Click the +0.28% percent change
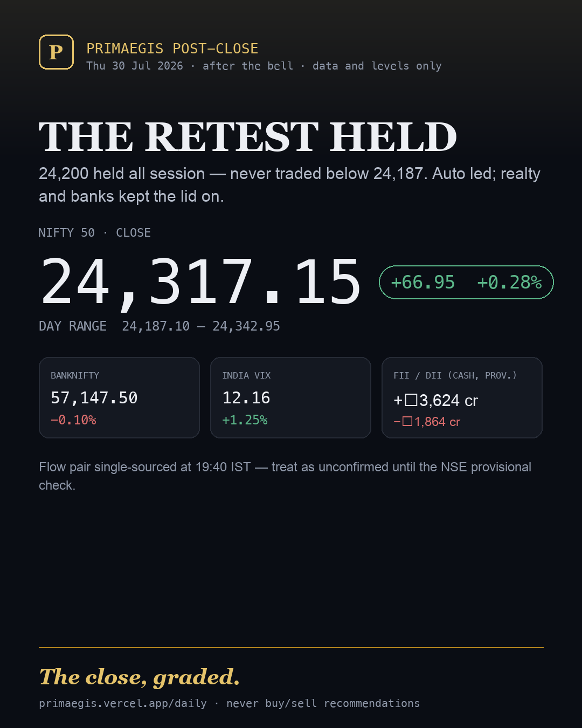Viewport: 582px width, 728px height. point(509,282)
